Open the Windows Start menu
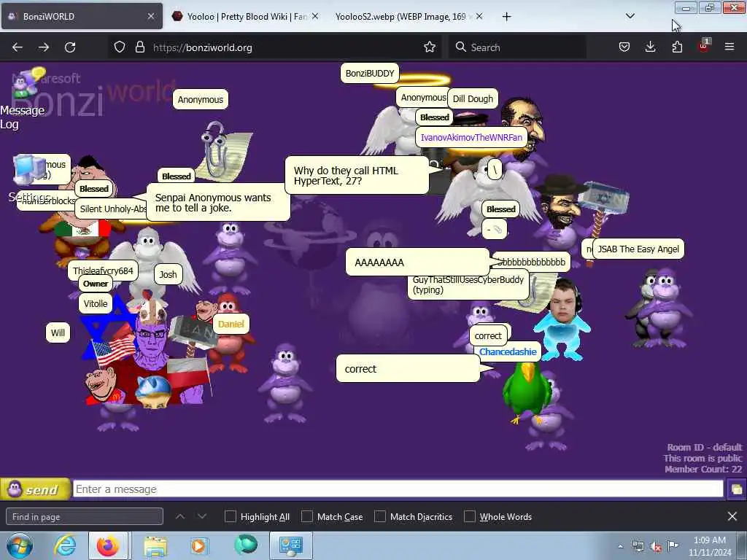This screenshot has width=747, height=560. point(20,545)
